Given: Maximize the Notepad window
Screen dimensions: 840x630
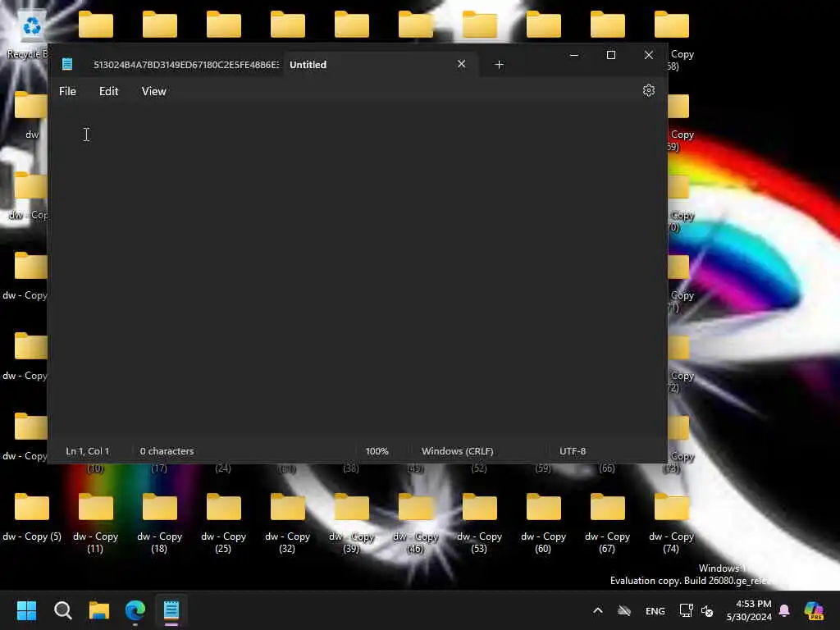Looking at the screenshot, I should coord(610,55).
